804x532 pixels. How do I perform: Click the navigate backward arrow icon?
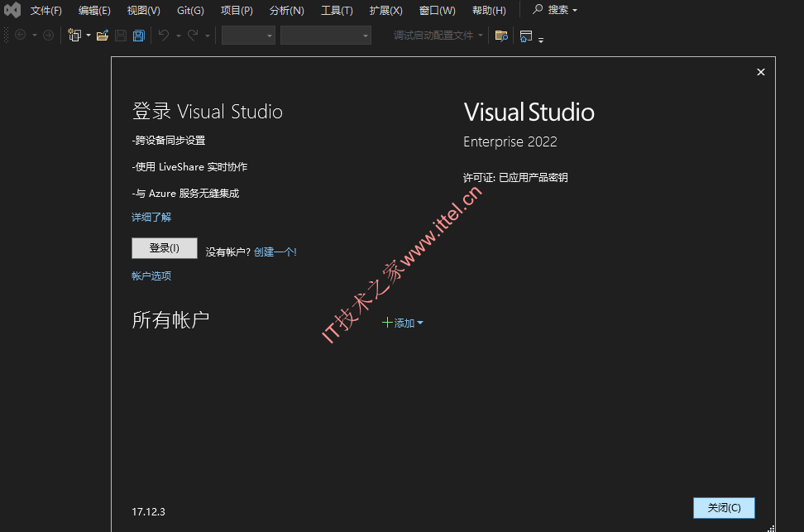21,35
